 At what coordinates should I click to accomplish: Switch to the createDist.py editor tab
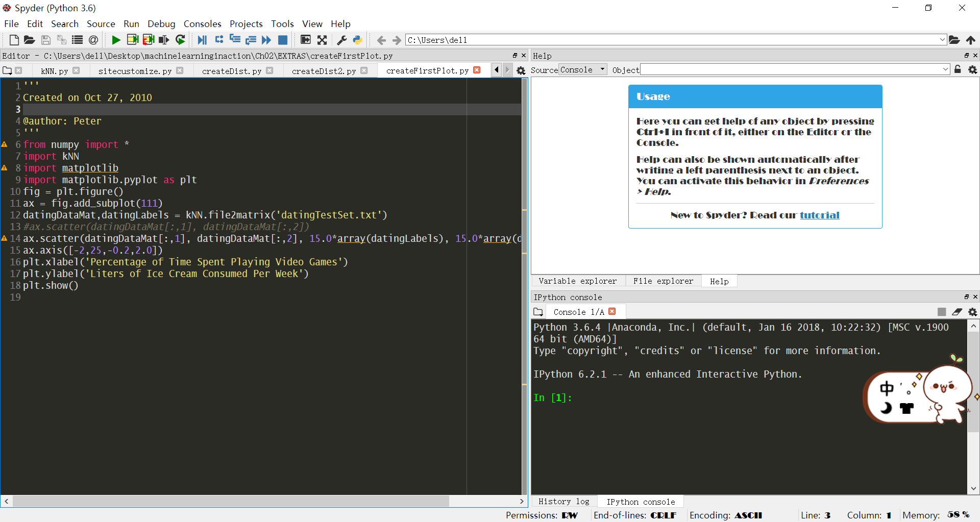pyautogui.click(x=231, y=71)
